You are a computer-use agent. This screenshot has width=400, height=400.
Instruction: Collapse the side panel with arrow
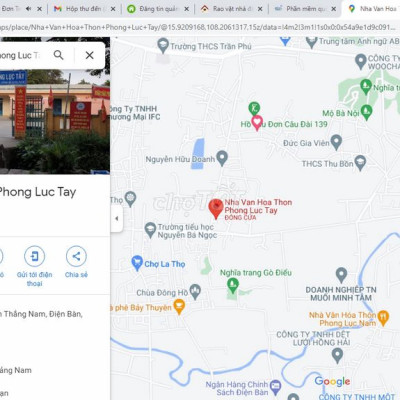coord(117,218)
